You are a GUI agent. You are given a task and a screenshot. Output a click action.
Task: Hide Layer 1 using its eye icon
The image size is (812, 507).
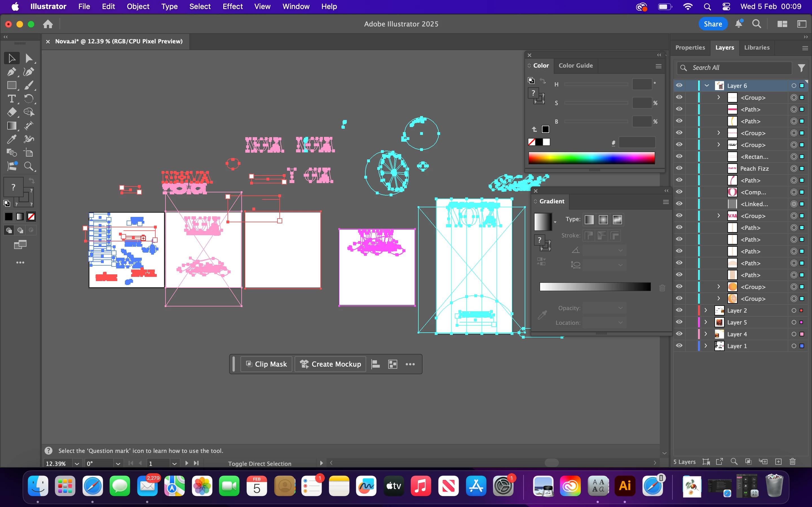[679, 346]
